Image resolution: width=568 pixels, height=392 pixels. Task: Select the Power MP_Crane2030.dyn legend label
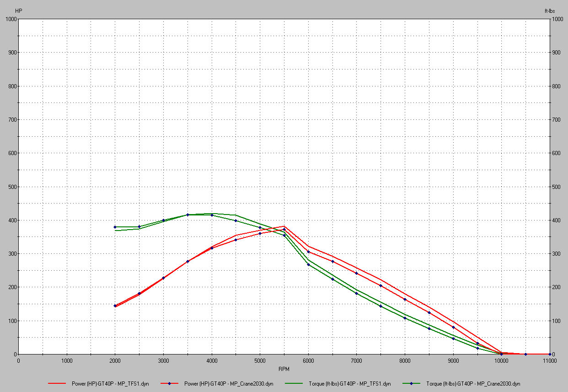tap(228, 384)
